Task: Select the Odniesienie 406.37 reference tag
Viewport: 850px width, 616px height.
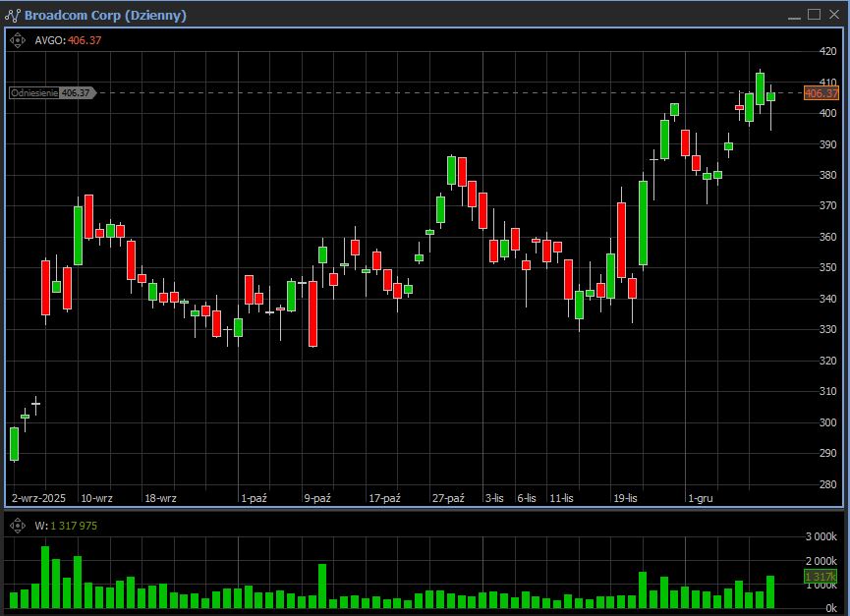Action: (x=52, y=92)
